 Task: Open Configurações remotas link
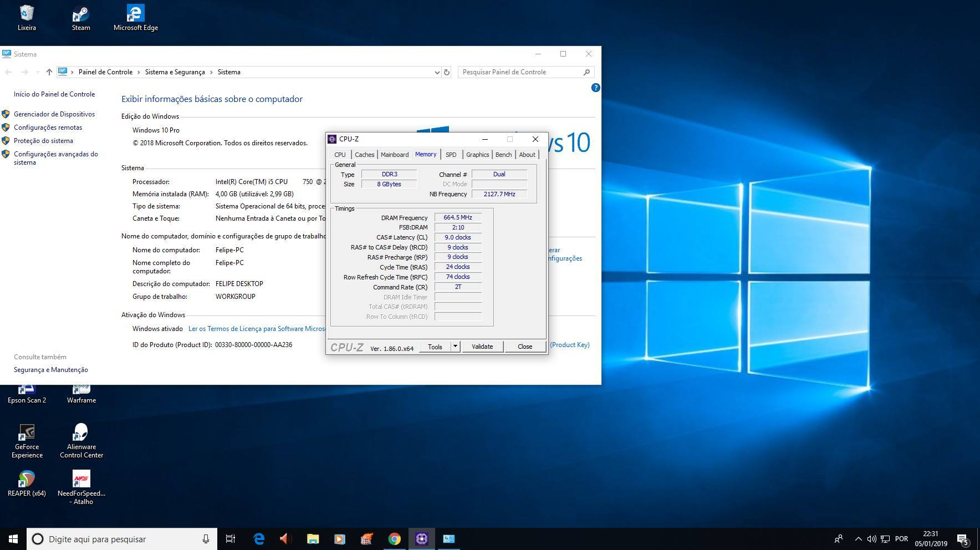[48, 128]
